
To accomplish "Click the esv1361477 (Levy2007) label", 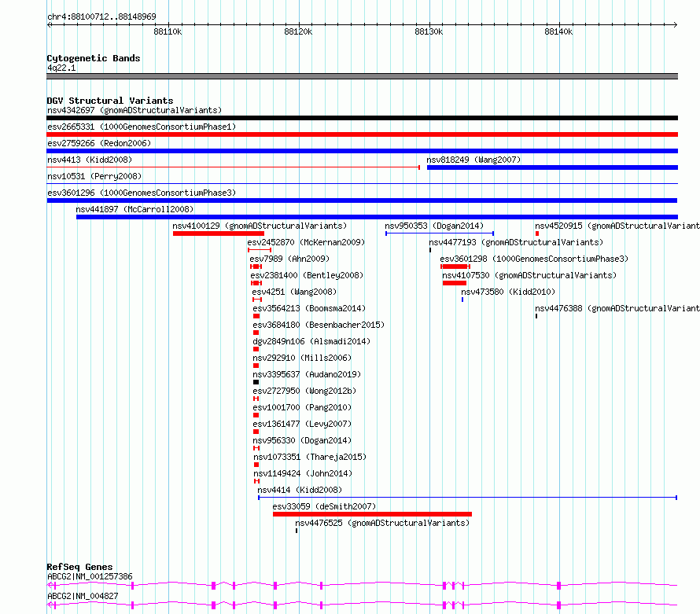I will [302, 424].
